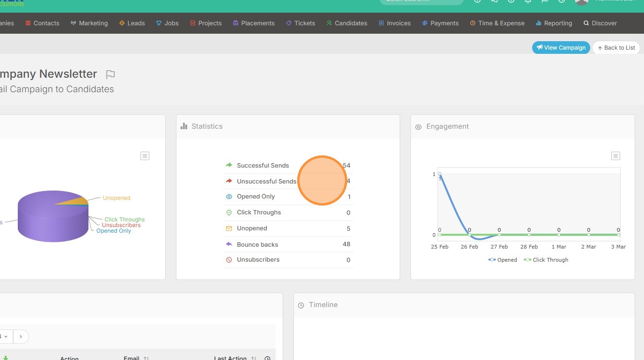Go to next page using chevron

21,337
